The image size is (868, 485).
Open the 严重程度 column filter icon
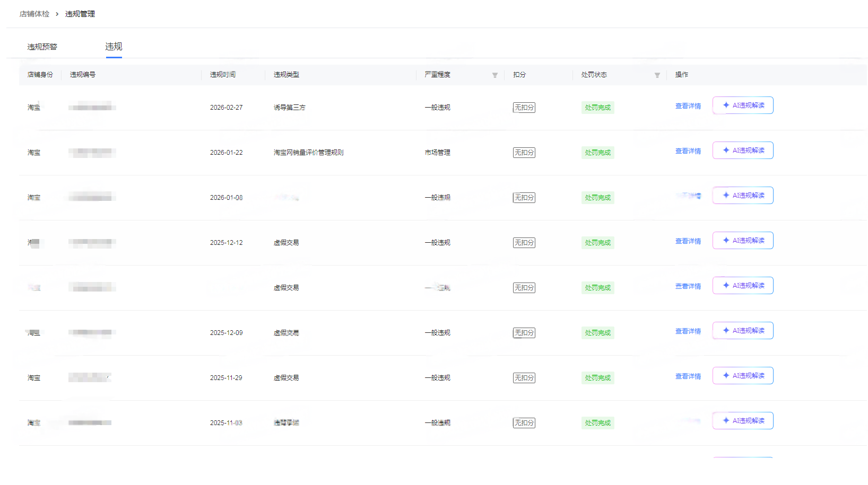[x=494, y=75]
